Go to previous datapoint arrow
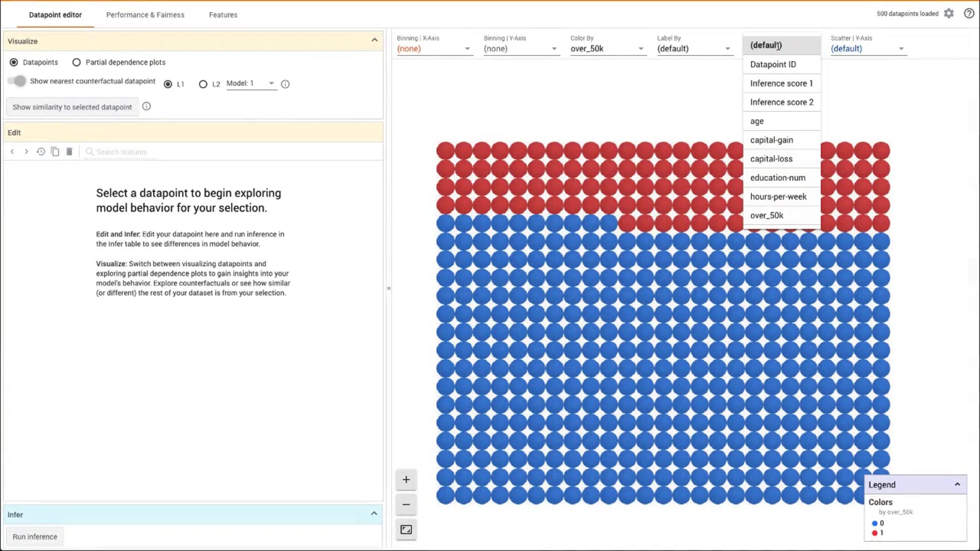This screenshot has width=980, height=551. [12, 152]
